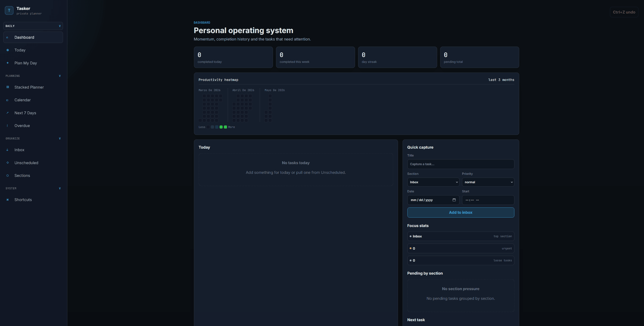Open the Priority dropdown showing normal
Screen dimensions: 644x326
(488, 182)
